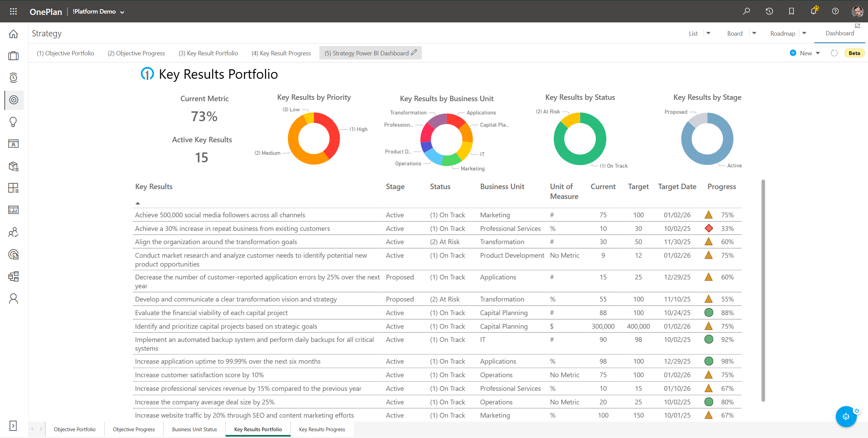The image size is (868, 438).
Task: Select row Evaluate the financial viability
Action: [x=437, y=313]
